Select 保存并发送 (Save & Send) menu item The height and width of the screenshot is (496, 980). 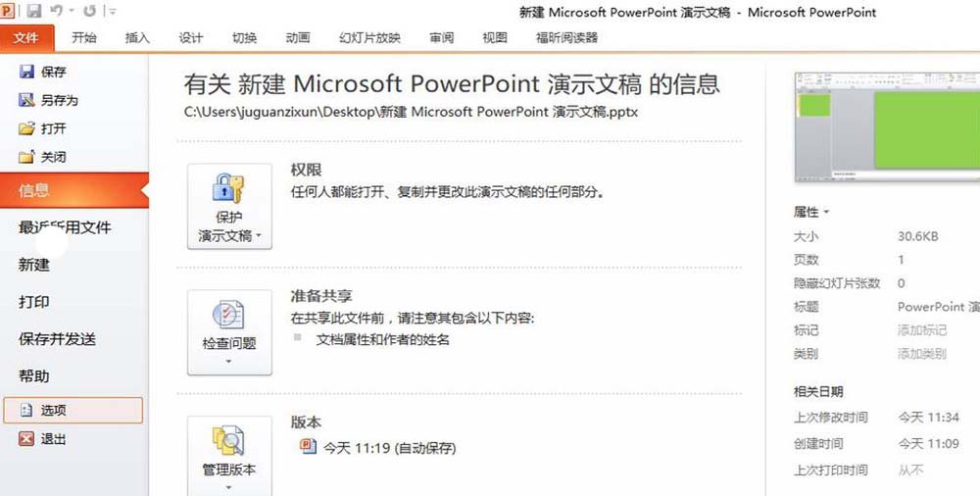click(58, 339)
